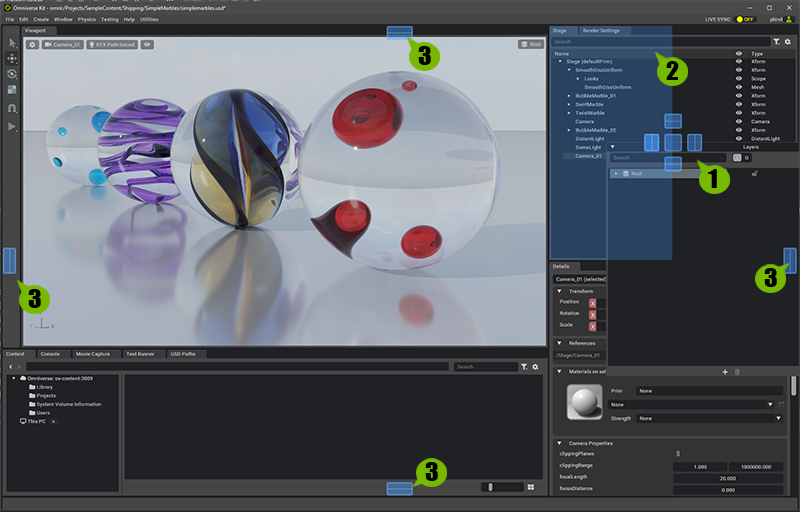Collapse the Camera Properties section
800x512 pixels.
pos(559,443)
